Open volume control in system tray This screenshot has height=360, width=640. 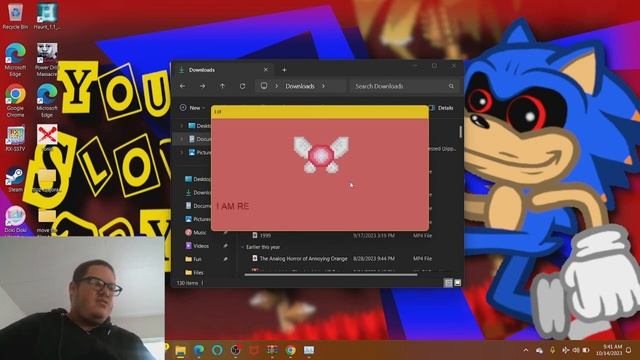576,350
